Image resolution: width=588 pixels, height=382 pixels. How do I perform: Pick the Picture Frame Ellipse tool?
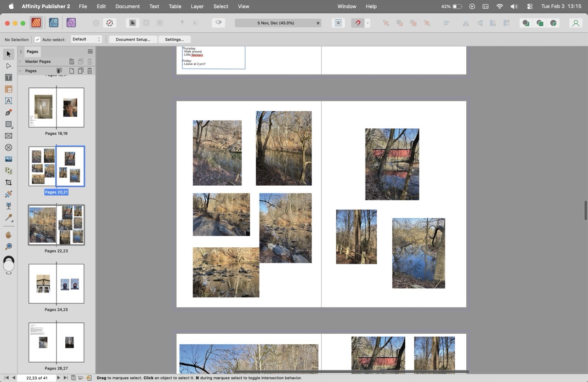click(x=8, y=148)
